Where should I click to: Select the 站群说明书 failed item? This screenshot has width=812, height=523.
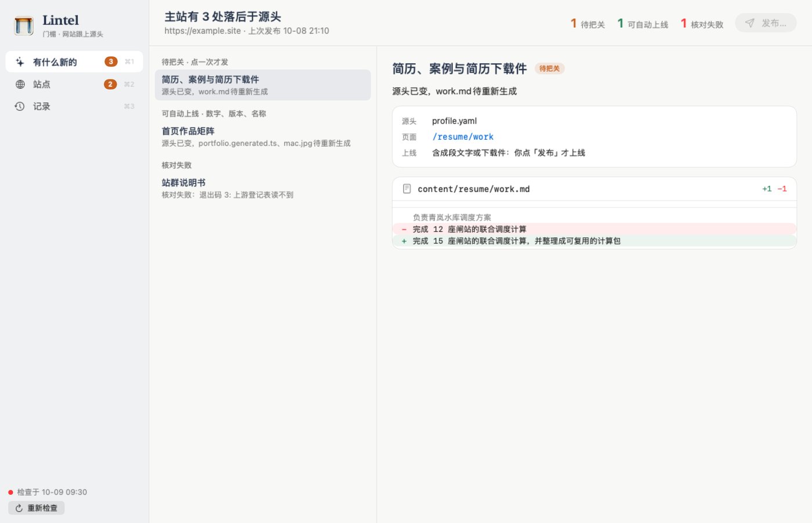click(263, 188)
